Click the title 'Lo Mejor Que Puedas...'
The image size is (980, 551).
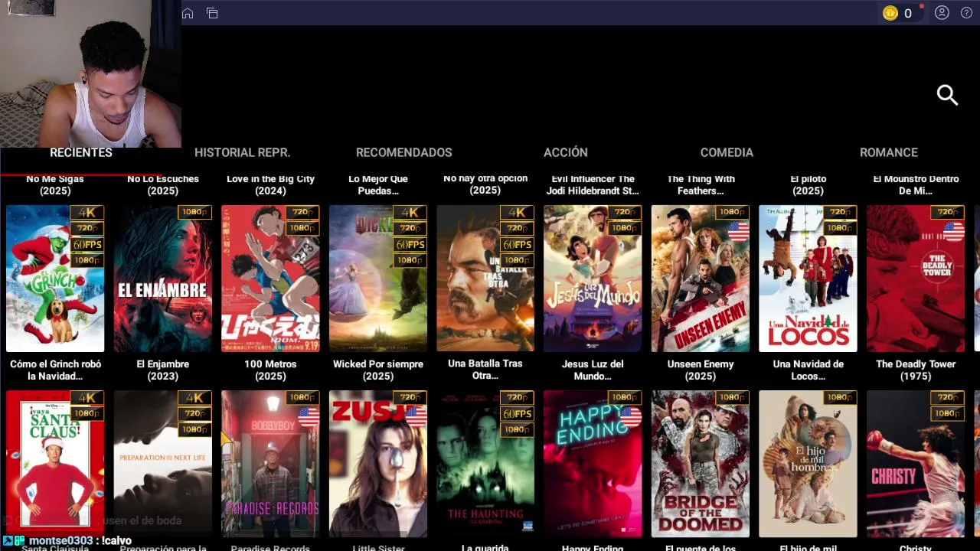[378, 184]
